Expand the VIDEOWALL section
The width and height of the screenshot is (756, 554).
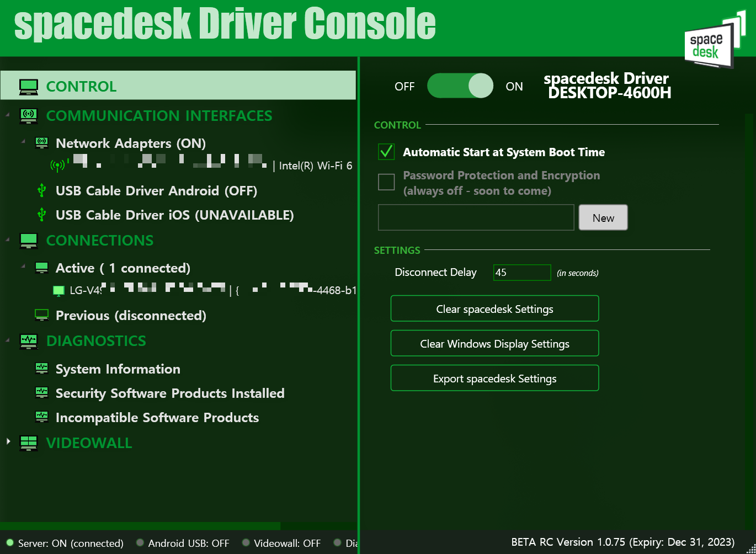(8, 441)
